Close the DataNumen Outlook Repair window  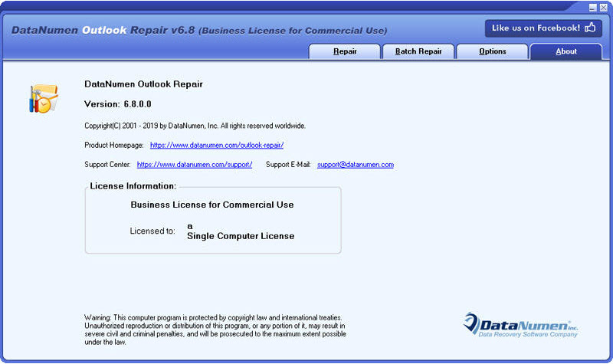(x=604, y=8)
